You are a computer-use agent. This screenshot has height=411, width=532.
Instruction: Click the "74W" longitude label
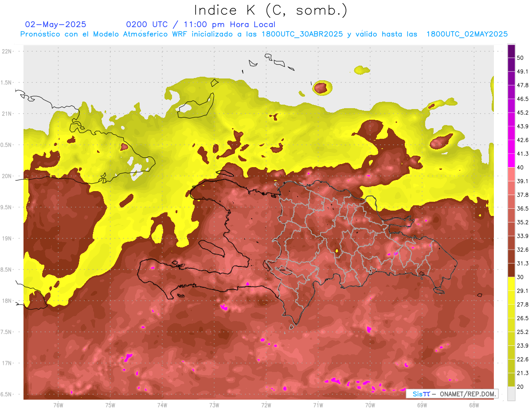point(162,405)
